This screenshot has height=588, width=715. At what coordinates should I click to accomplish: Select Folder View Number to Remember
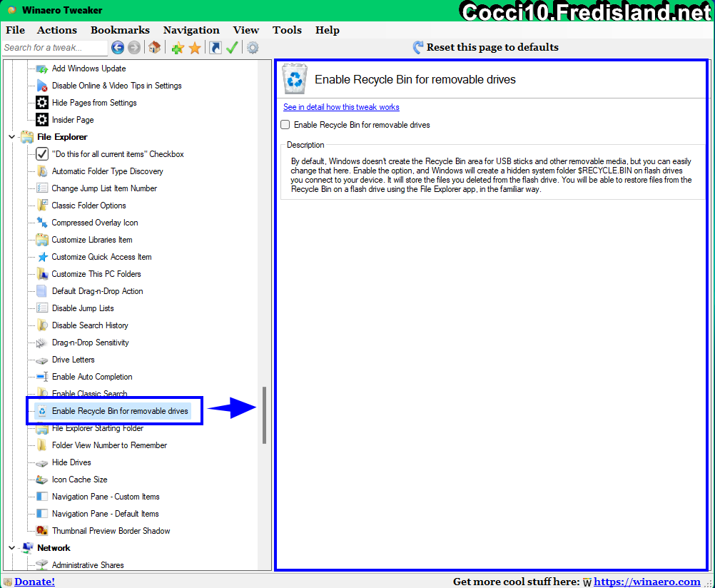coord(109,445)
